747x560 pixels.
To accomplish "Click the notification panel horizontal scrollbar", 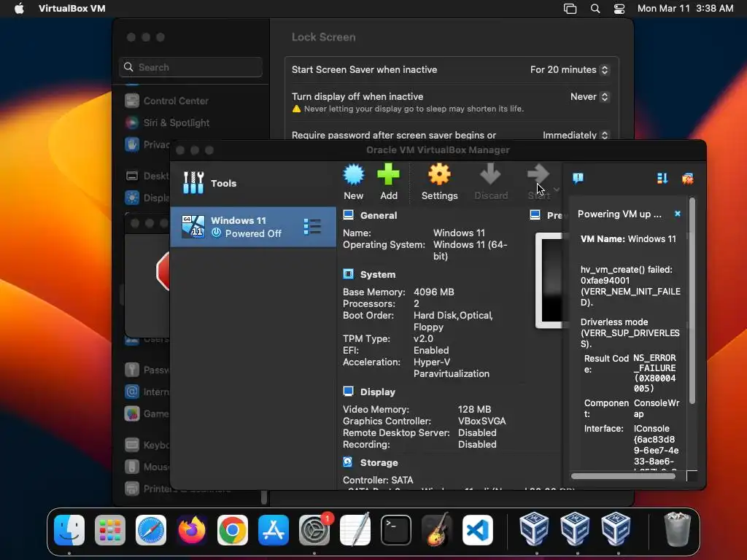I will tap(623, 475).
